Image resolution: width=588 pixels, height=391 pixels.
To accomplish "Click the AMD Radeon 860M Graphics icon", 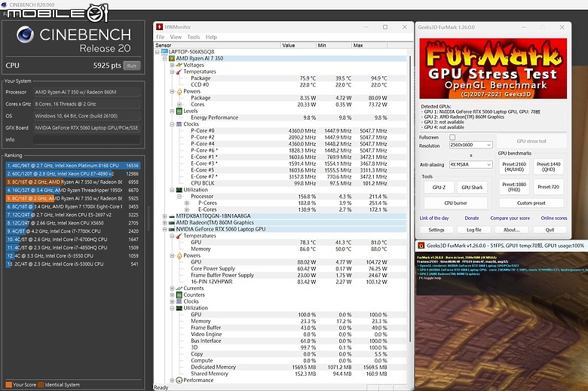I will pos(172,223).
